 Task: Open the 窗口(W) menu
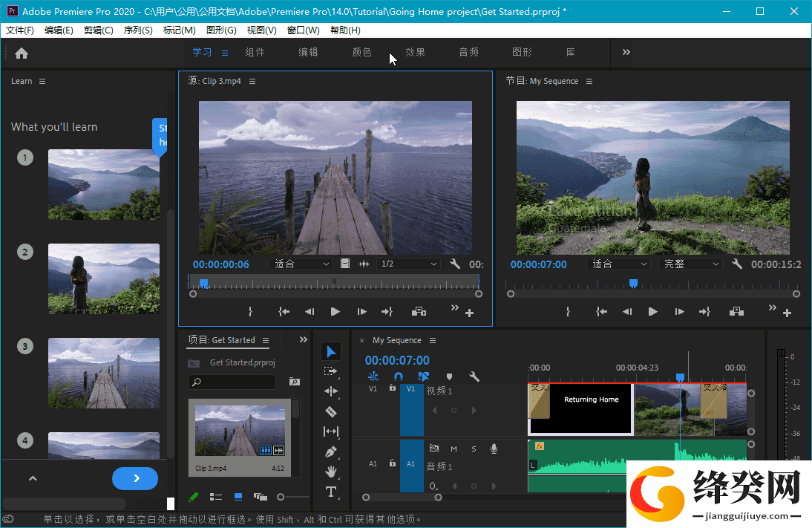point(304,30)
